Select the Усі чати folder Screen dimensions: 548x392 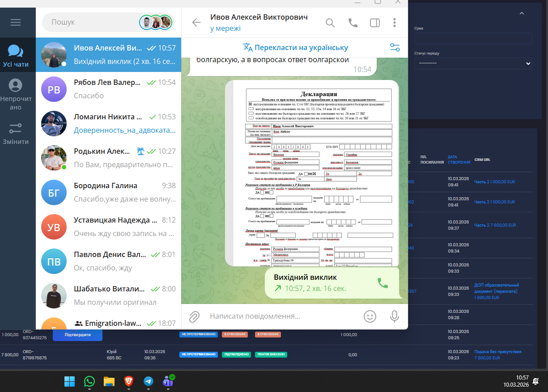16,56
